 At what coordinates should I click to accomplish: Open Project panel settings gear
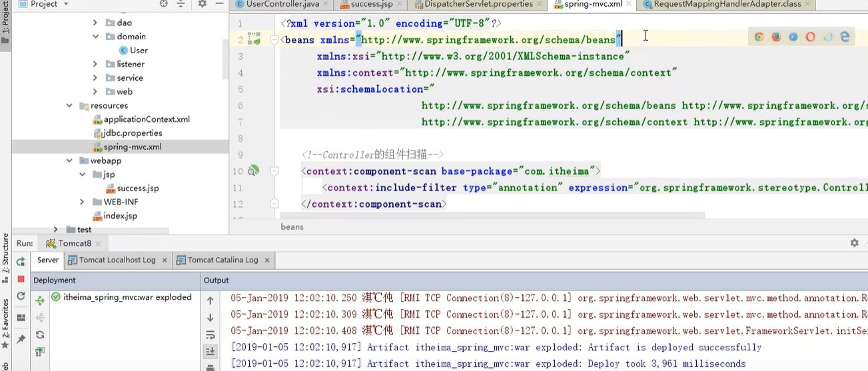(x=203, y=4)
